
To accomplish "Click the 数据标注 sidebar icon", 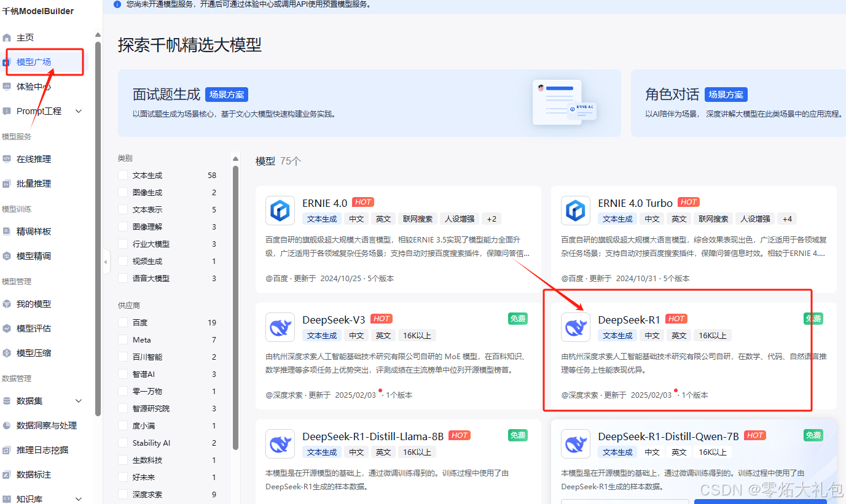I will 7,475.
